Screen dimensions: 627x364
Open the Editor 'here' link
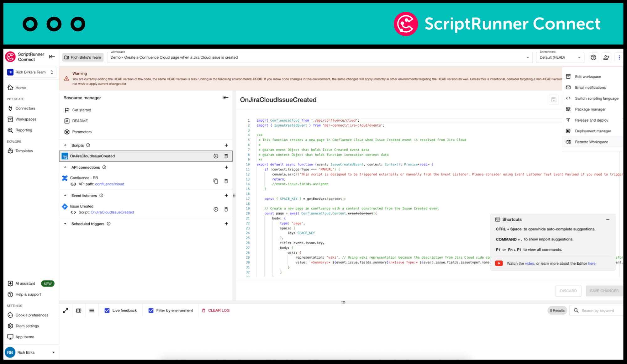pos(592,263)
